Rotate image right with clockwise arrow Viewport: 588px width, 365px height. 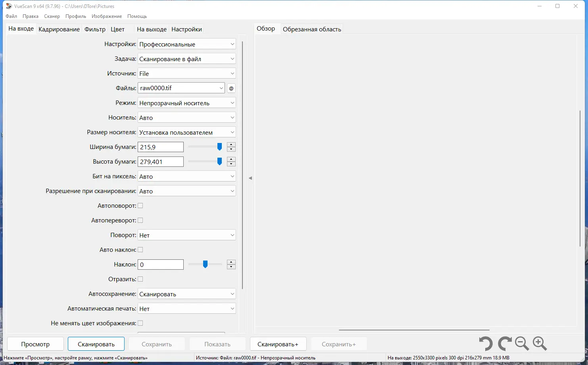(x=505, y=344)
